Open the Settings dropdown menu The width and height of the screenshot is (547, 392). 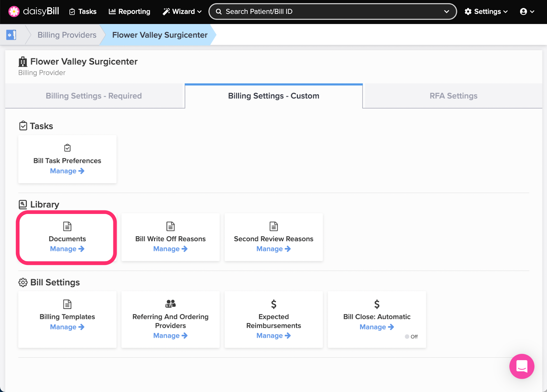(486, 12)
